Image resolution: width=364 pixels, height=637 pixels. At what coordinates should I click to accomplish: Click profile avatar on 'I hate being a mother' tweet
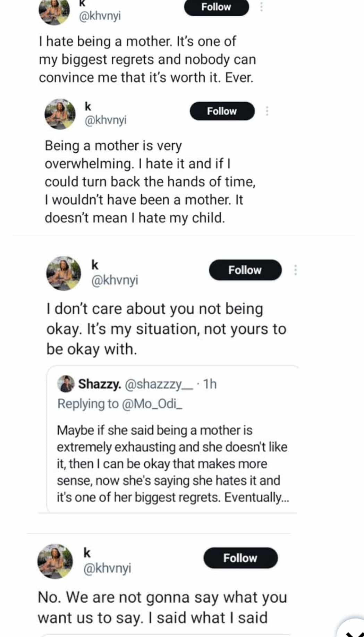pos(54,12)
